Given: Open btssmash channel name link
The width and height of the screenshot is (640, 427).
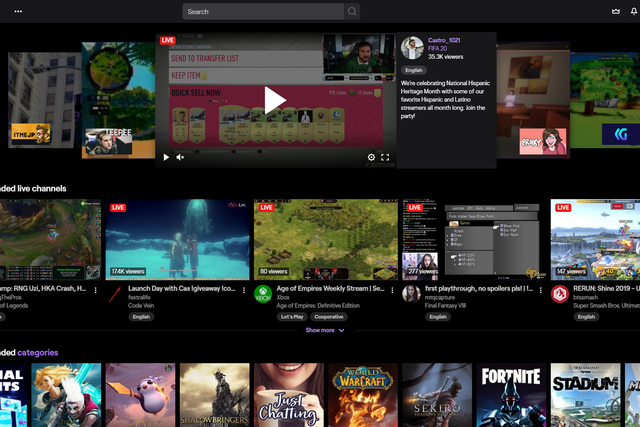Looking at the screenshot, I should (585, 297).
